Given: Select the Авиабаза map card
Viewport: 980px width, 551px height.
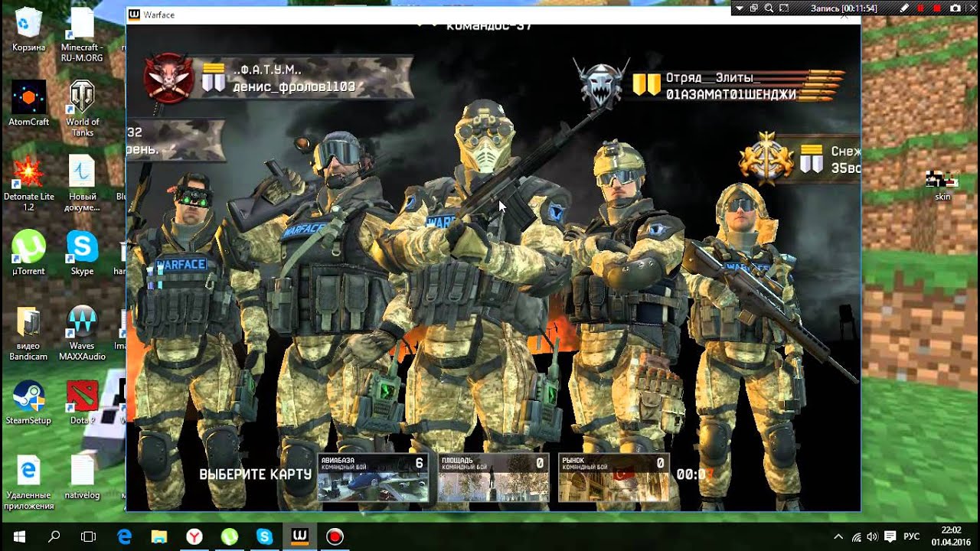Looking at the screenshot, I should coord(373,478).
